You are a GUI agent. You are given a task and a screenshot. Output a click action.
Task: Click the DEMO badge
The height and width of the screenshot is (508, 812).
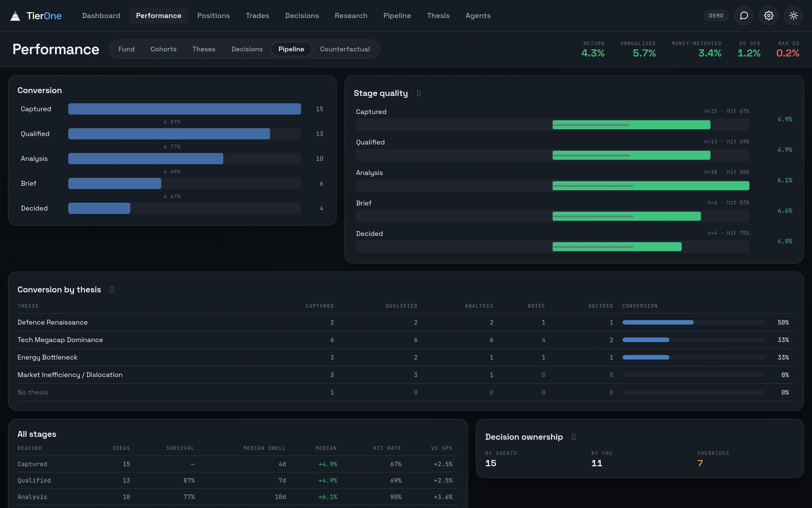click(x=716, y=16)
